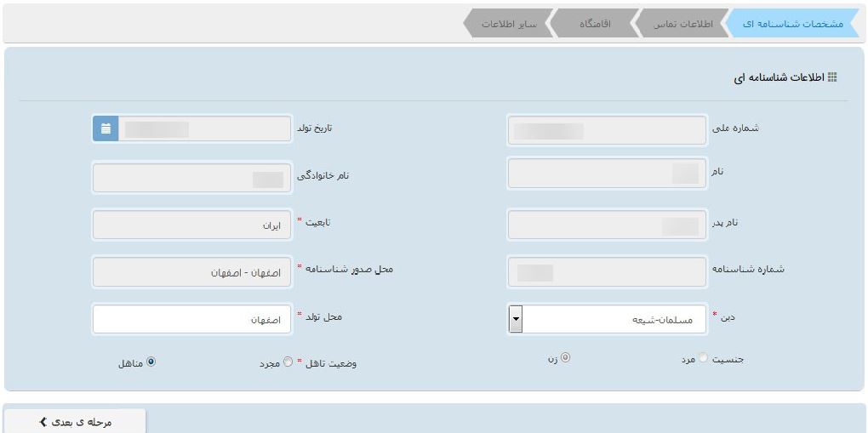Screen dimensions: 868x433
Task: Open the birth date calendar picker icon
Action: [x=106, y=129]
